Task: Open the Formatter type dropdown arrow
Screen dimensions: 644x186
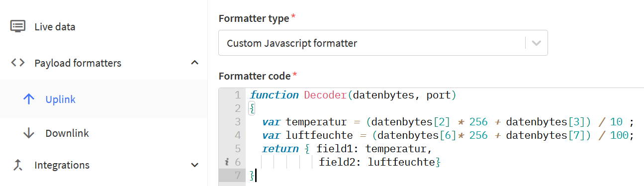Action: point(537,43)
